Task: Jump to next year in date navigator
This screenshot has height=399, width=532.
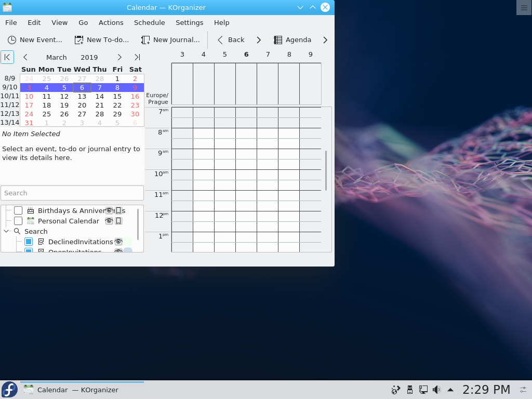Action: (137, 57)
